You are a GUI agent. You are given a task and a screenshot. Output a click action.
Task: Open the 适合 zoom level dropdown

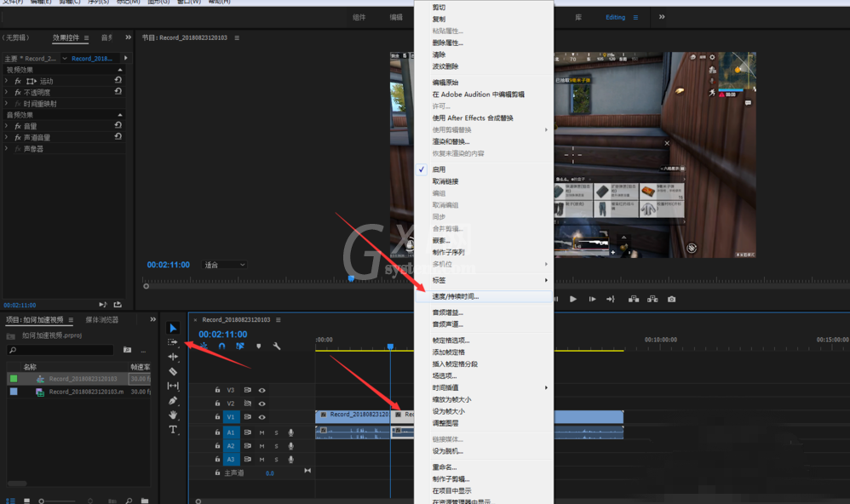[x=225, y=265]
